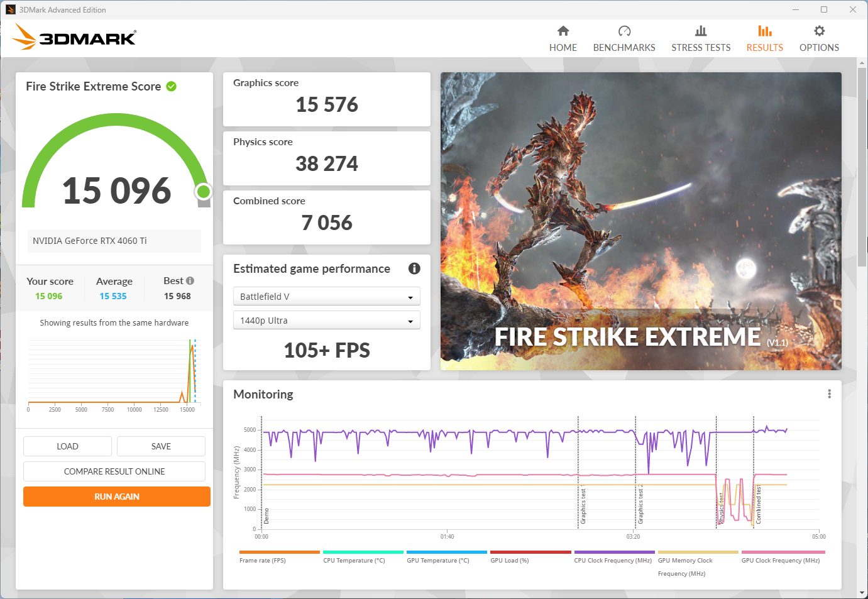Toggle GPU Memory Clock Frequency legend
Image resolution: width=868 pixels, height=599 pixels.
(697, 564)
